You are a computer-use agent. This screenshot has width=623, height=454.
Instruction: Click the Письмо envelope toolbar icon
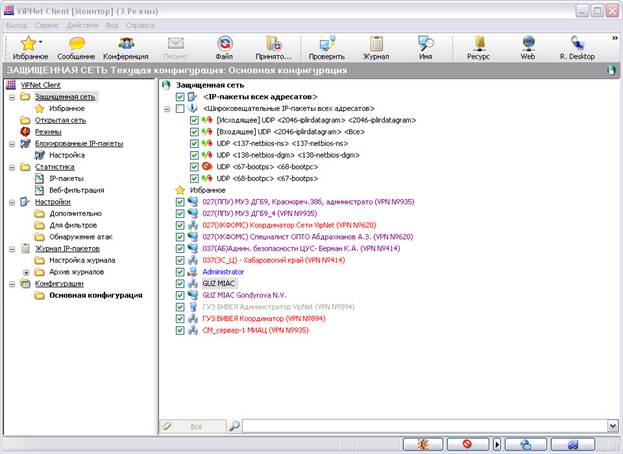click(x=176, y=43)
